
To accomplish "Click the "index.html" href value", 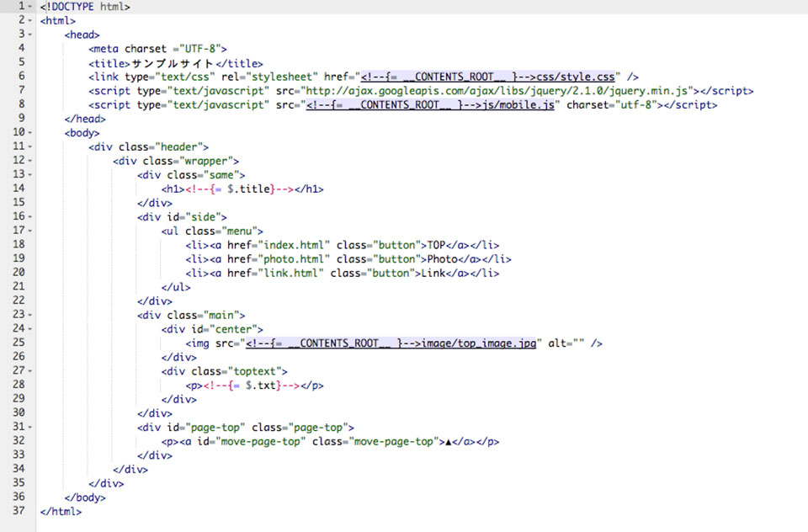I will (294, 246).
